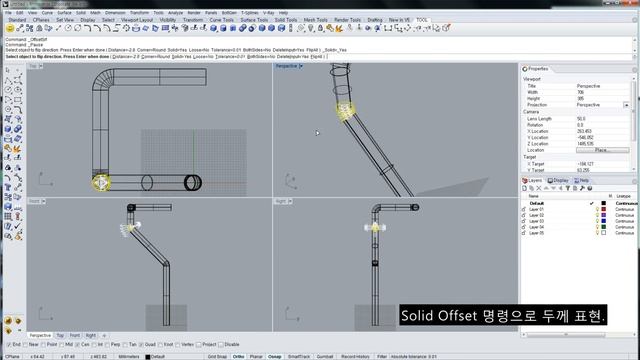The height and width of the screenshot is (360, 640).
Task: Click the padlock icon in toolbar
Action: click(321, 28)
